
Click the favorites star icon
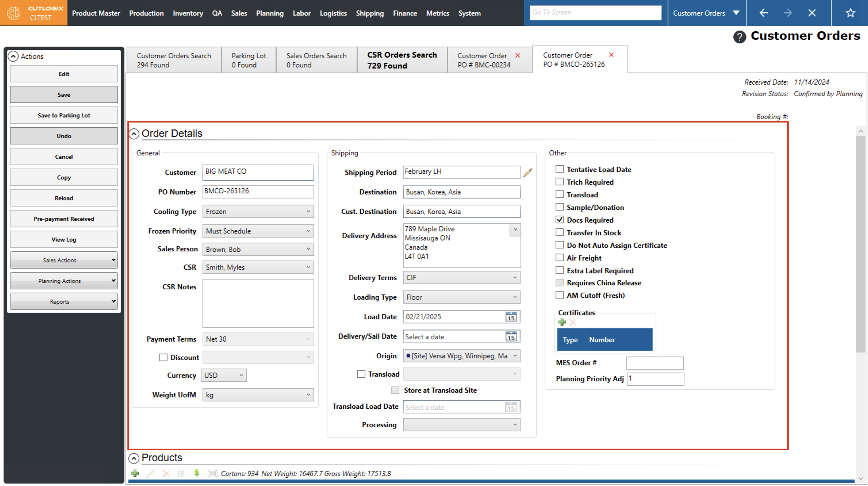[x=850, y=13]
